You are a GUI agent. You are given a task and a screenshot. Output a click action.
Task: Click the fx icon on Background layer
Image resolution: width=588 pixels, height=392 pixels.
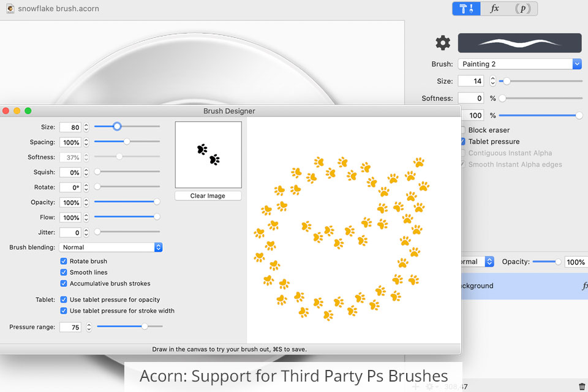pyautogui.click(x=584, y=286)
